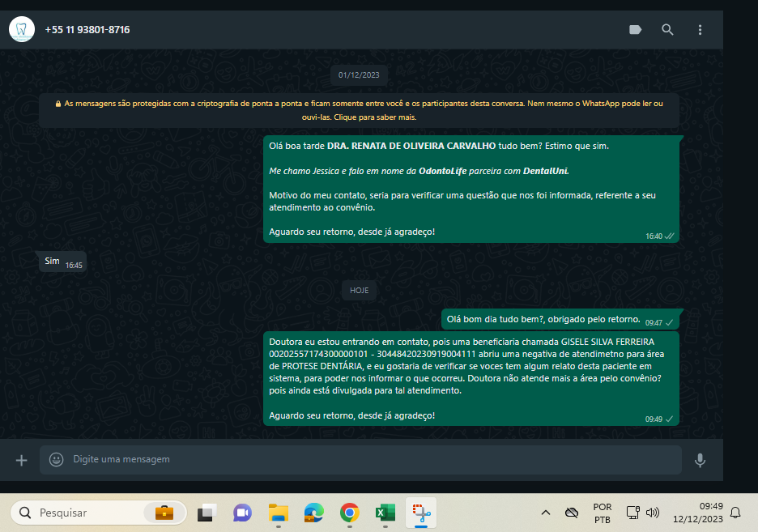Click the message mentioning GISELE SILVA FERREIRA
The image size is (758, 532).
[471, 378]
